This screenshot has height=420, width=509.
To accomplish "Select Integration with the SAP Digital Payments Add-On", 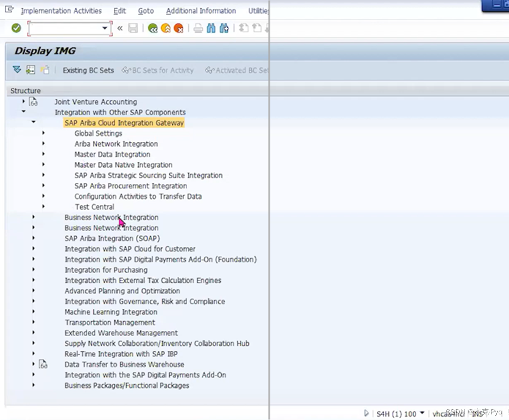I will (145, 375).
